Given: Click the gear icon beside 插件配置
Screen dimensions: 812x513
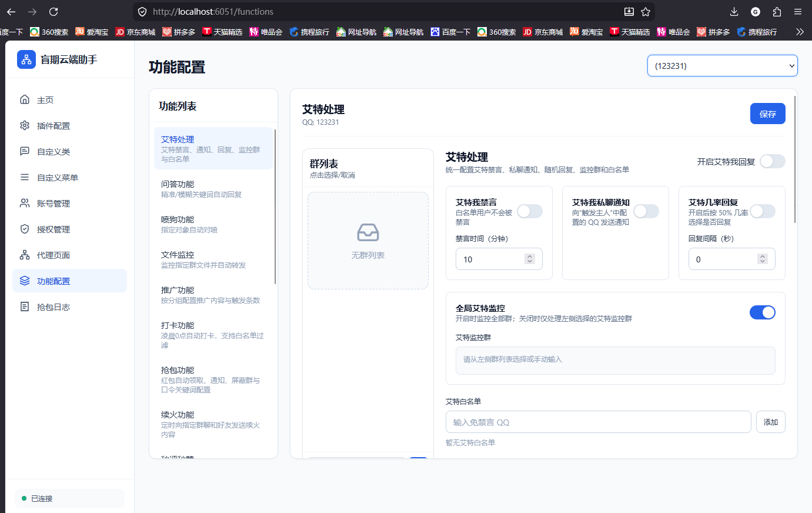Looking at the screenshot, I should [25, 125].
